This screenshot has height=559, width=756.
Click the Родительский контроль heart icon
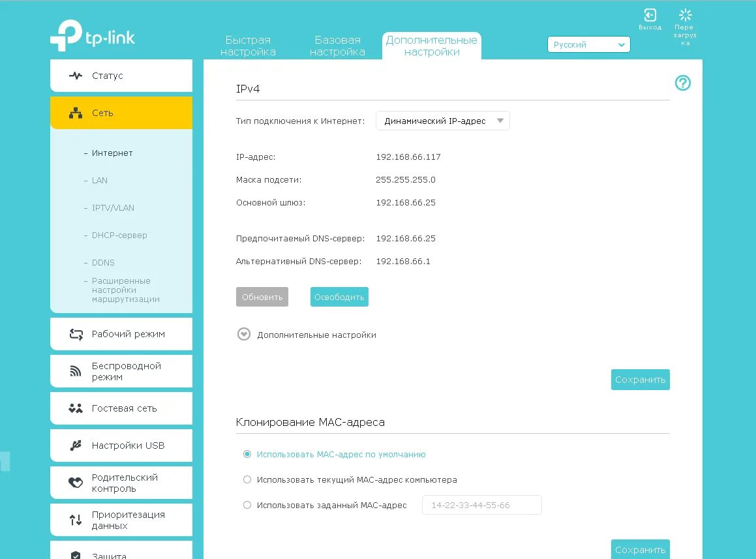(76, 482)
